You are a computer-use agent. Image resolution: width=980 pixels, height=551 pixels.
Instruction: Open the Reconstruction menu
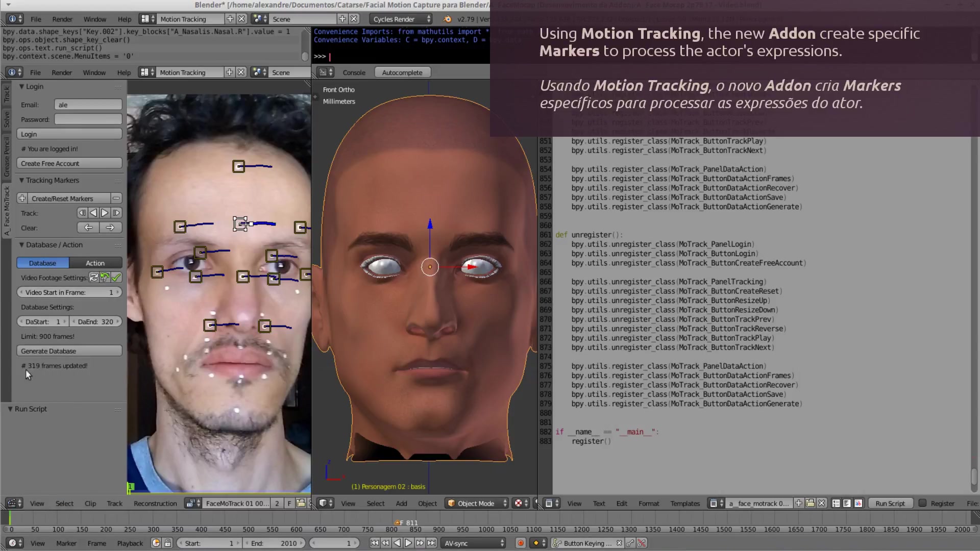(x=155, y=503)
